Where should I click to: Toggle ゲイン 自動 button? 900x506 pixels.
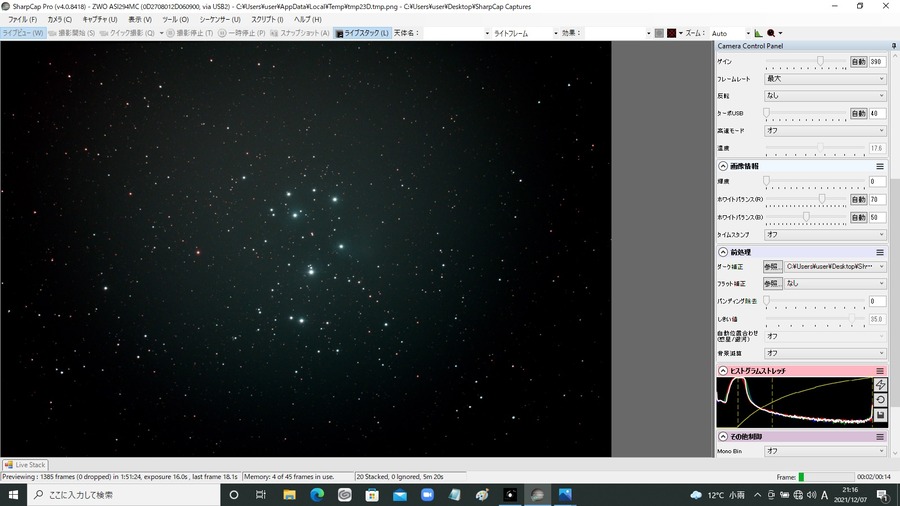click(858, 61)
